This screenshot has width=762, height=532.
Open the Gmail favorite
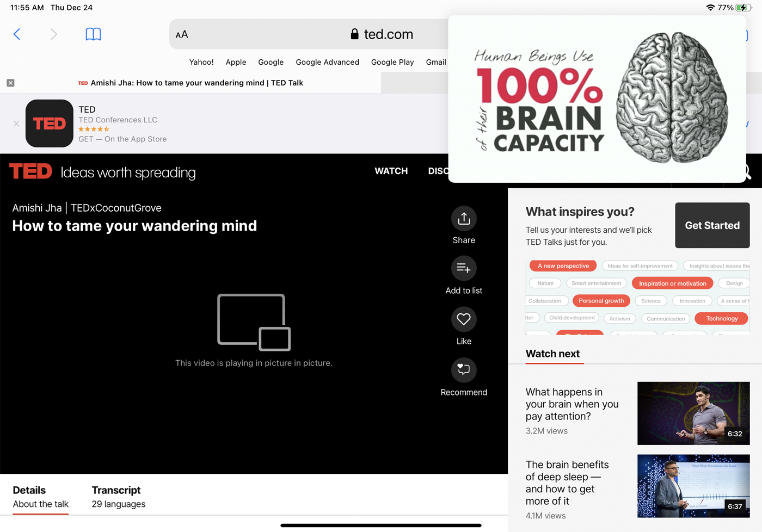pos(436,62)
